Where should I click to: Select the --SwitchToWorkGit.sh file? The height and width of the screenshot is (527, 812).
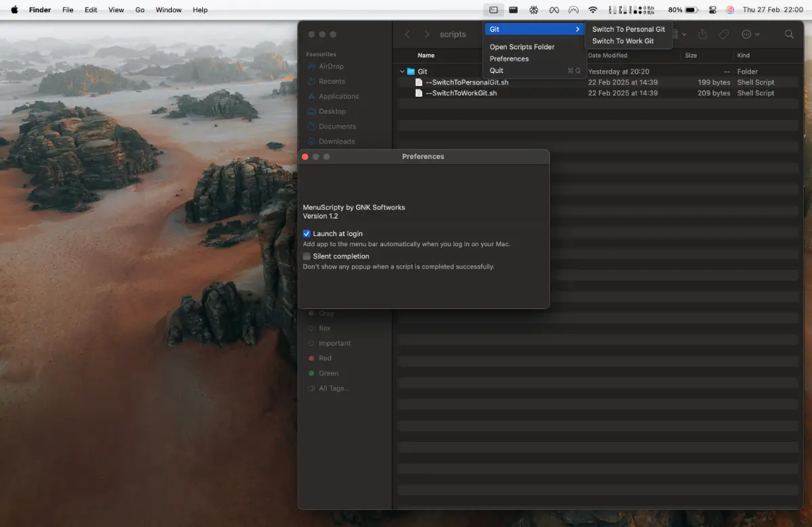461,93
